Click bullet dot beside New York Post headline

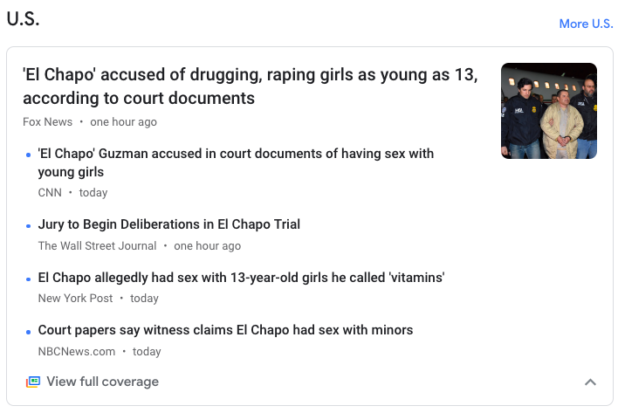28,279
